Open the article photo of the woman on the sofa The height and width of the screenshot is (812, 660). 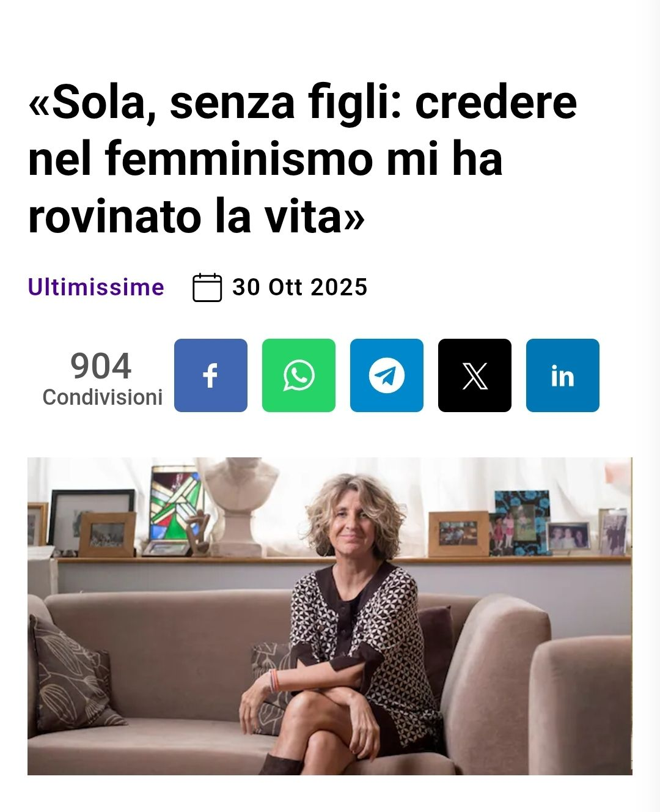click(x=330, y=616)
